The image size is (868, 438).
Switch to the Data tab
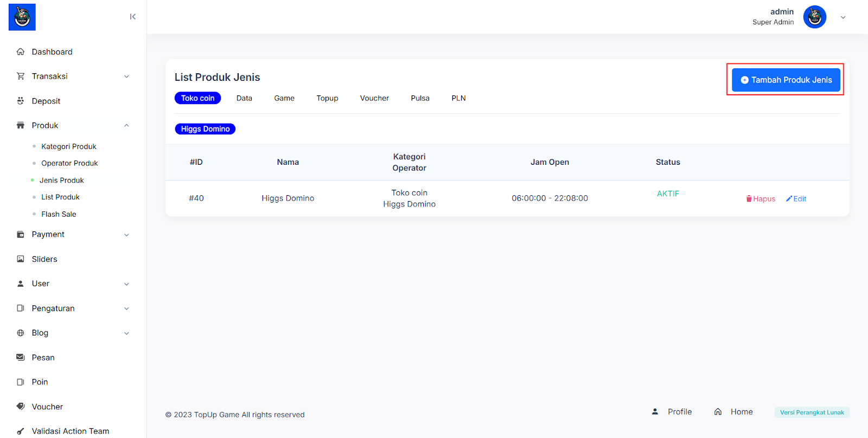(x=244, y=98)
